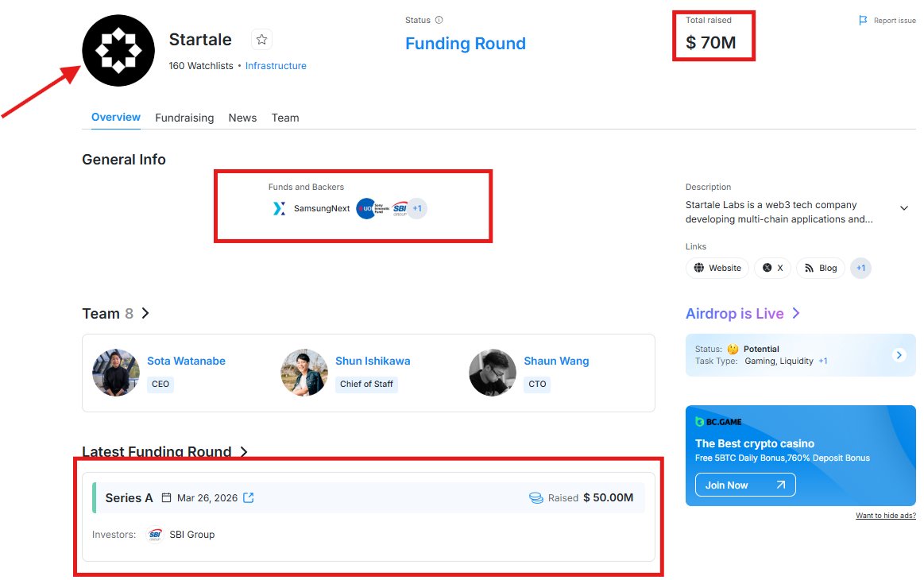The image size is (924, 580).
Task: Click the SBI Group backer logo icon
Action: (400, 209)
